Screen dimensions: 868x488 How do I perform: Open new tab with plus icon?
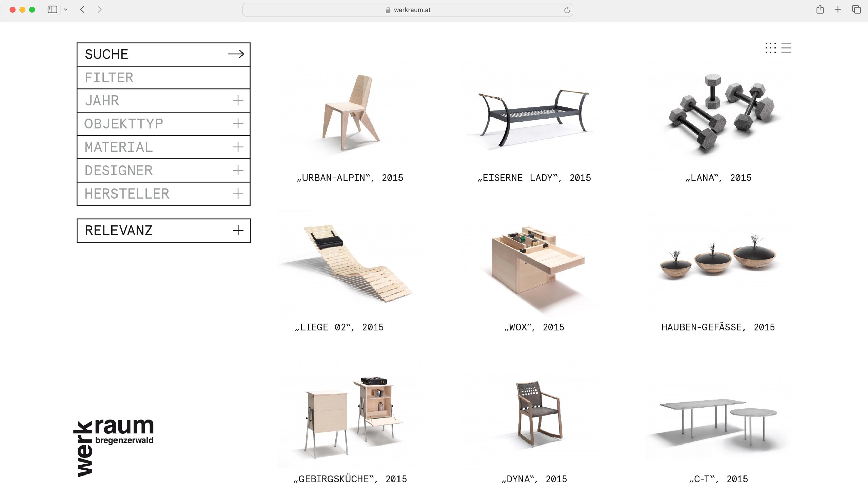(838, 9)
